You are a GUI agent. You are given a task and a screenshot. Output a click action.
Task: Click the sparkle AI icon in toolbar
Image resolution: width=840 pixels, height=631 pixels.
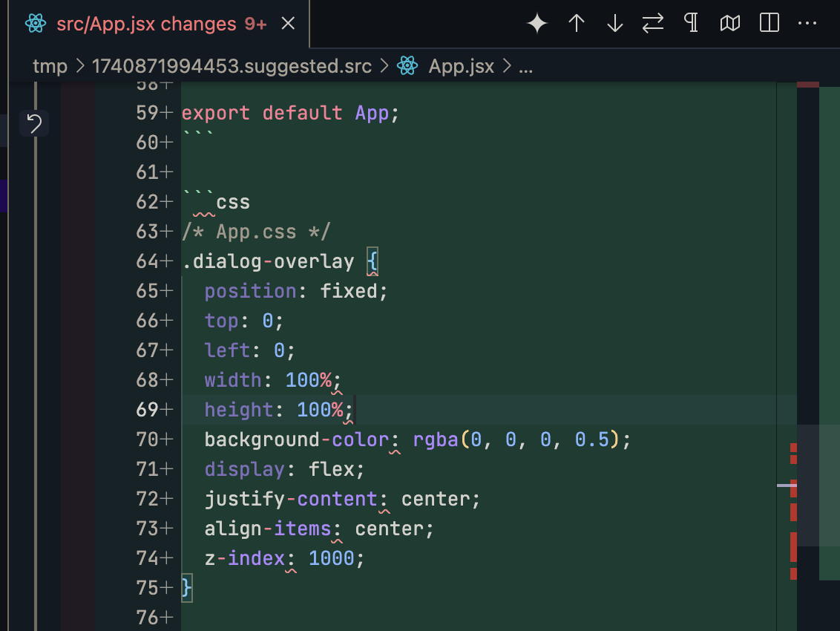pos(537,23)
